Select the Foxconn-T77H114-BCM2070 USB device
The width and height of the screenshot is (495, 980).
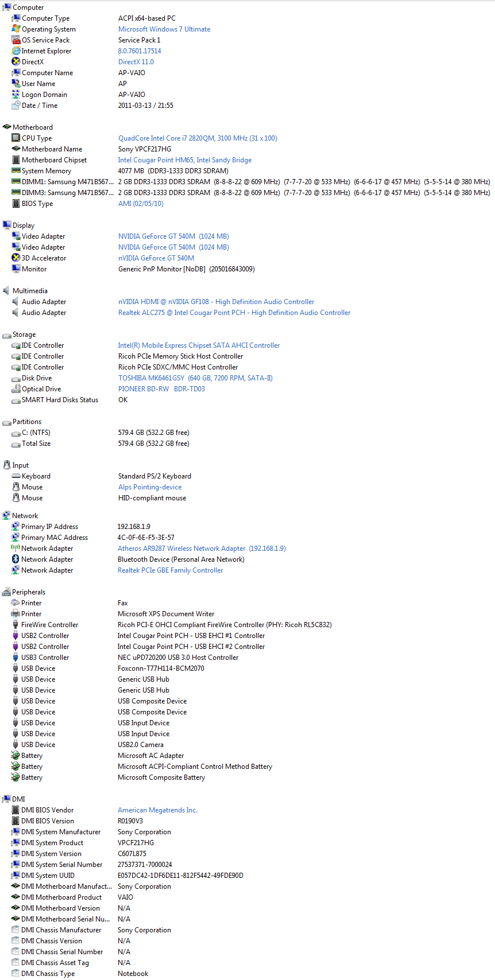pyautogui.click(x=161, y=668)
